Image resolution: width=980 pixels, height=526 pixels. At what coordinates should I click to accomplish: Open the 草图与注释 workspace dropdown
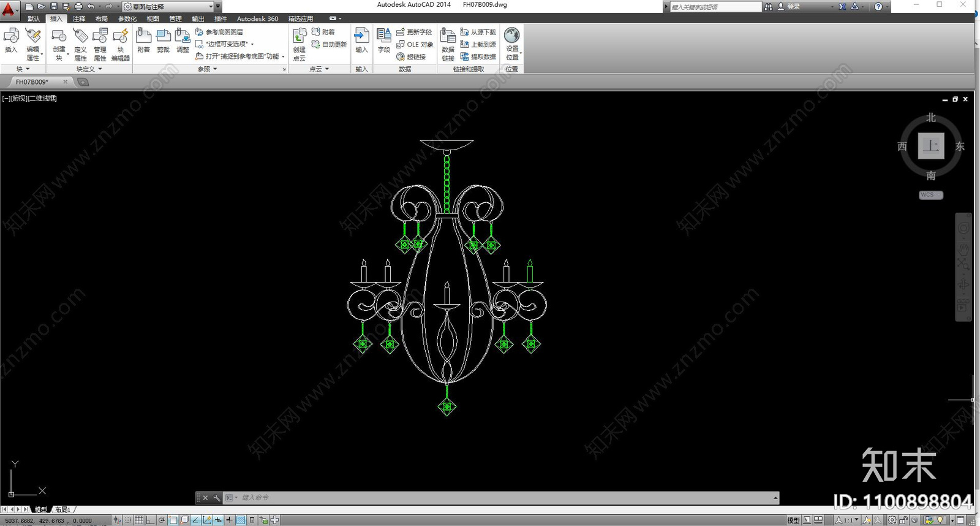coord(168,7)
